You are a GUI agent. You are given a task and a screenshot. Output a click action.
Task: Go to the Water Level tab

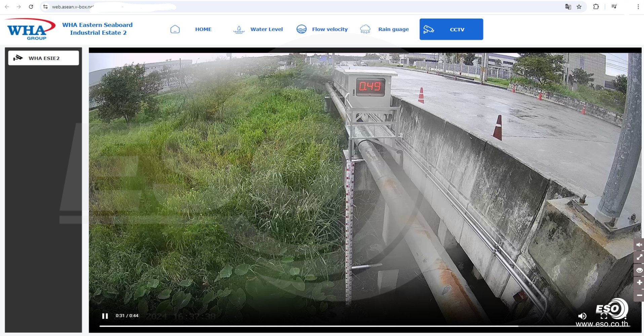click(x=266, y=29)
